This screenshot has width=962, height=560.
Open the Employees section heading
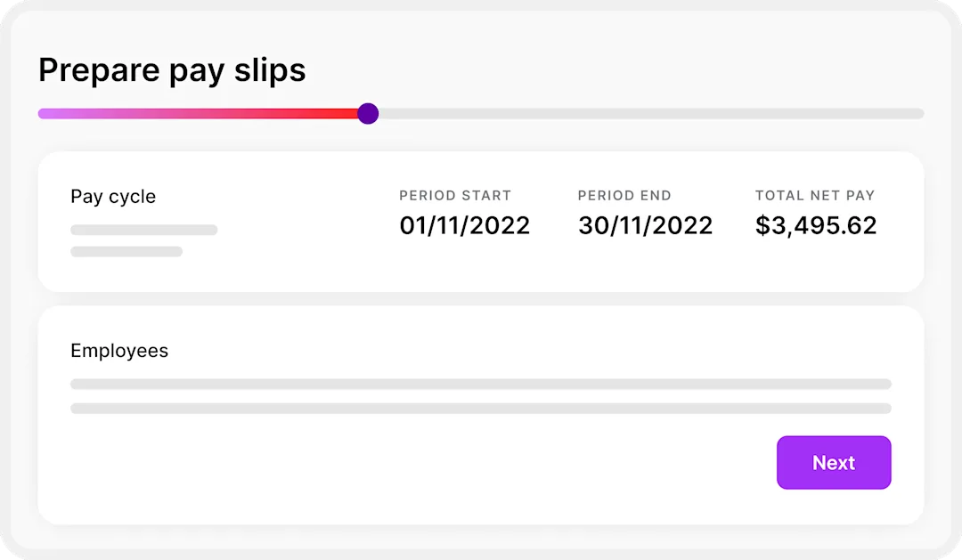[x=119, y=351]
